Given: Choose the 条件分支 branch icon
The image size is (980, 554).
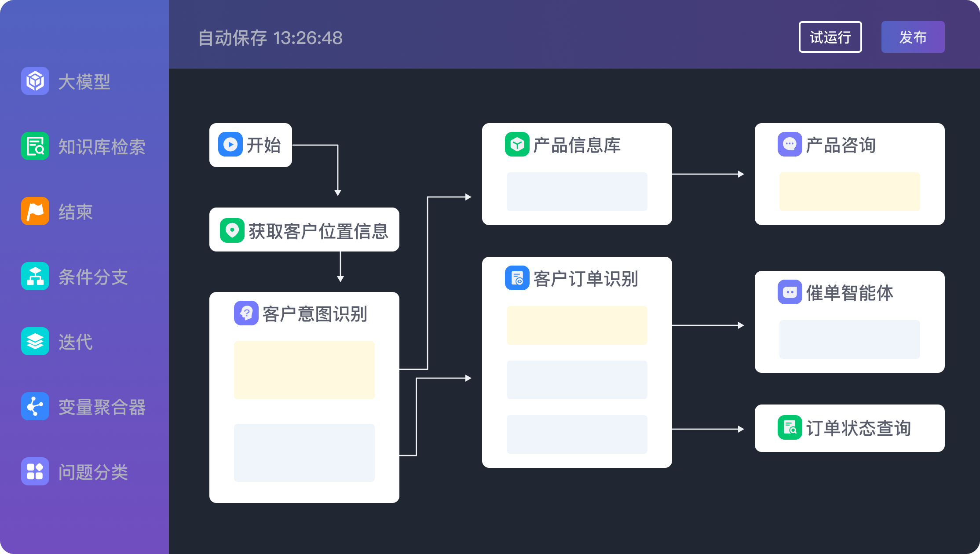Looking at the screenshot, I should click(x=35, y=276).
